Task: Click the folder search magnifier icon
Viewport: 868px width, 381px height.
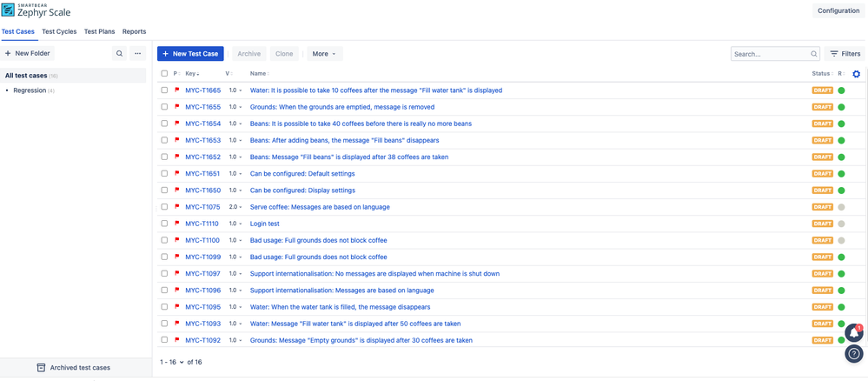Action: coord(119,54)
